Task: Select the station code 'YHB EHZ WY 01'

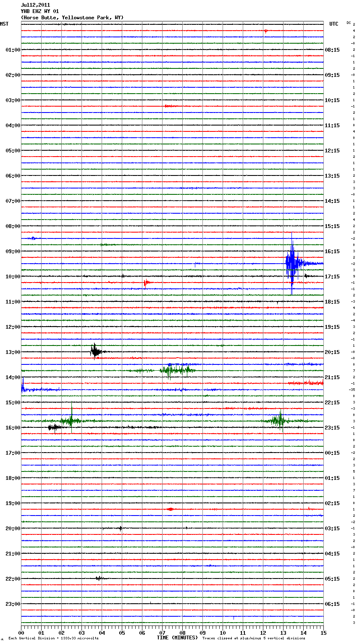Action: coord(40,11)
